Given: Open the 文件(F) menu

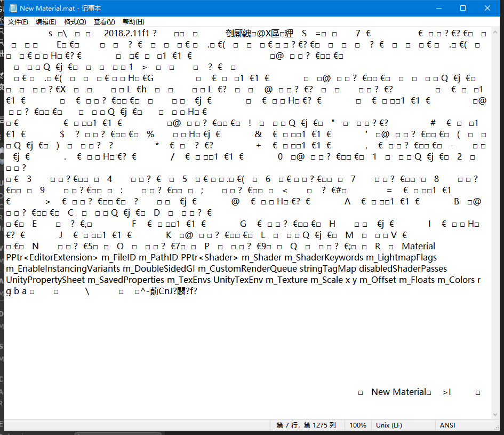Looking at the screenshot, I should pos(18,22).
